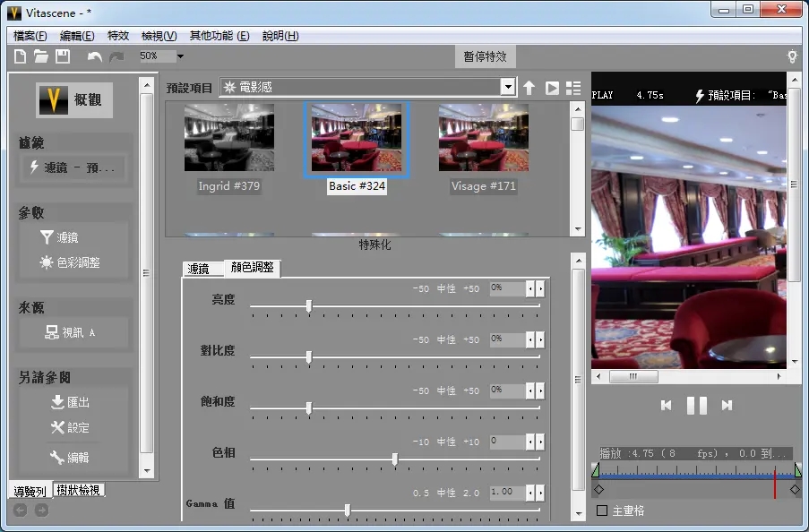Image resolution: width=809 pixels, height=532 pixels.
Task: Click the 亮度 brightness slider handle
Action: tap(309, 306)
